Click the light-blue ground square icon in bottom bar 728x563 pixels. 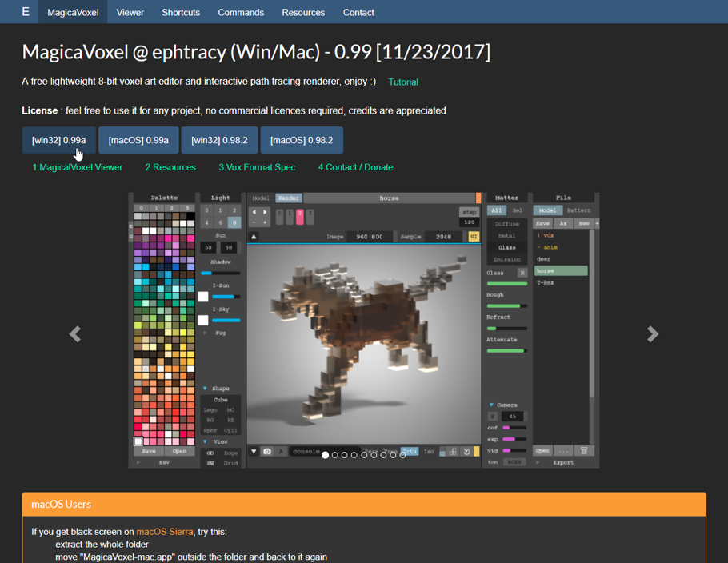442,453
